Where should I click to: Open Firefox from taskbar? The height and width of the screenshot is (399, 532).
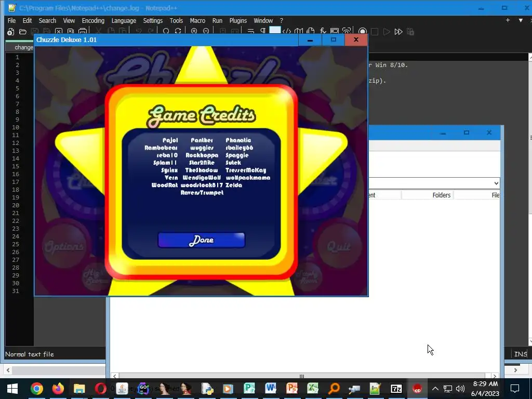(58, 389)
